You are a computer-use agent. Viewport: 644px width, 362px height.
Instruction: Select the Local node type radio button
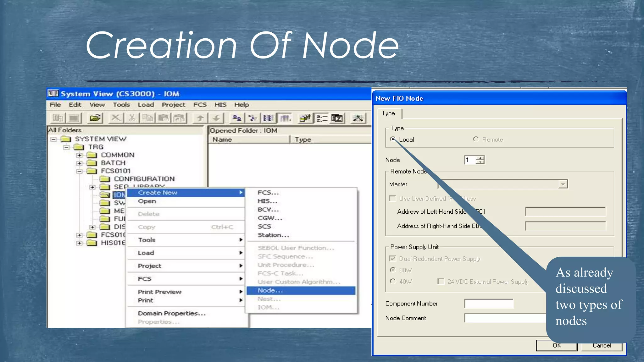point(393,139)
